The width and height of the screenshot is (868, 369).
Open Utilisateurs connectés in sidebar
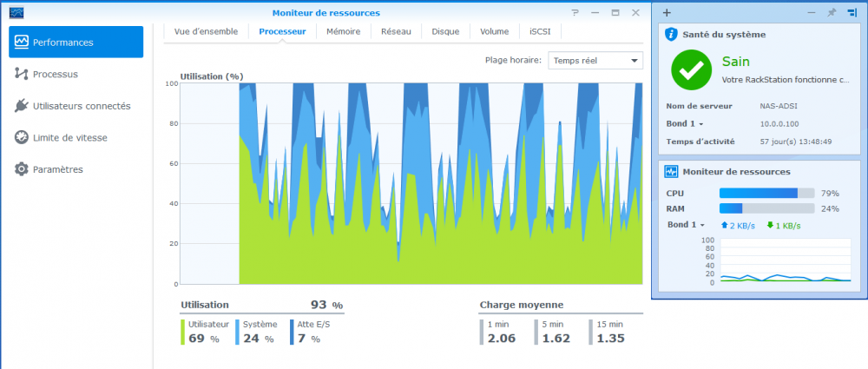coord(81,106)
